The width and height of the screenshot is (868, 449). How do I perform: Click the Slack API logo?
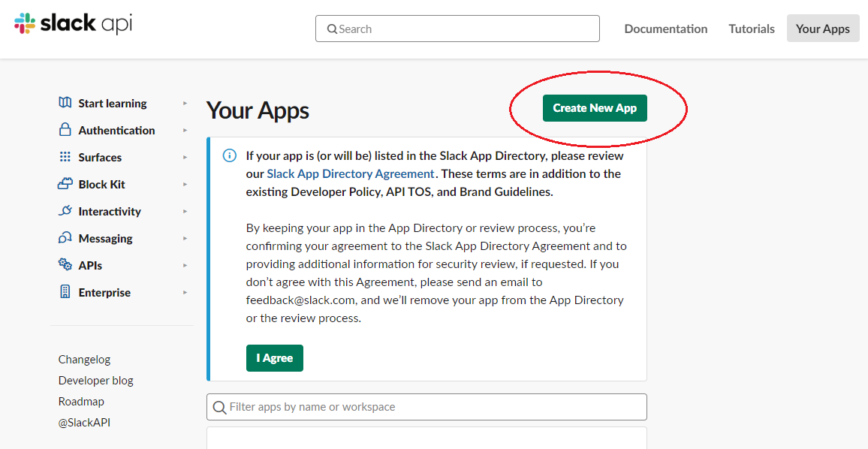click(x=73, y=23)
